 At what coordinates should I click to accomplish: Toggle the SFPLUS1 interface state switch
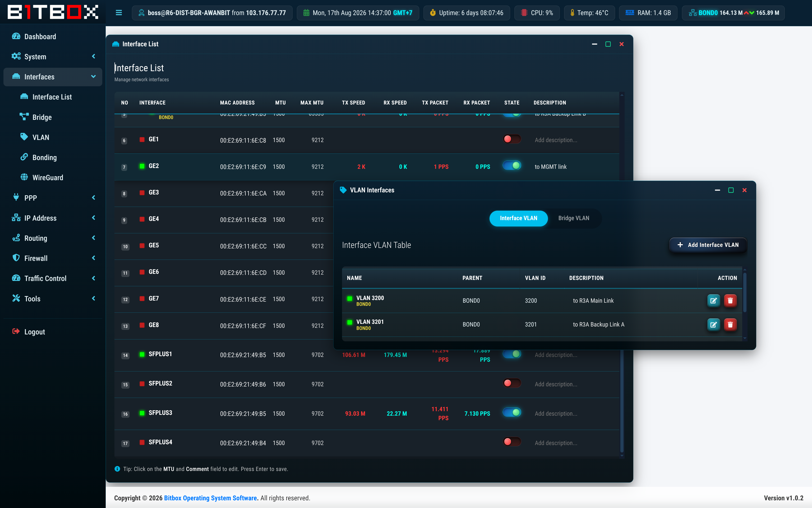coord(512,354)
